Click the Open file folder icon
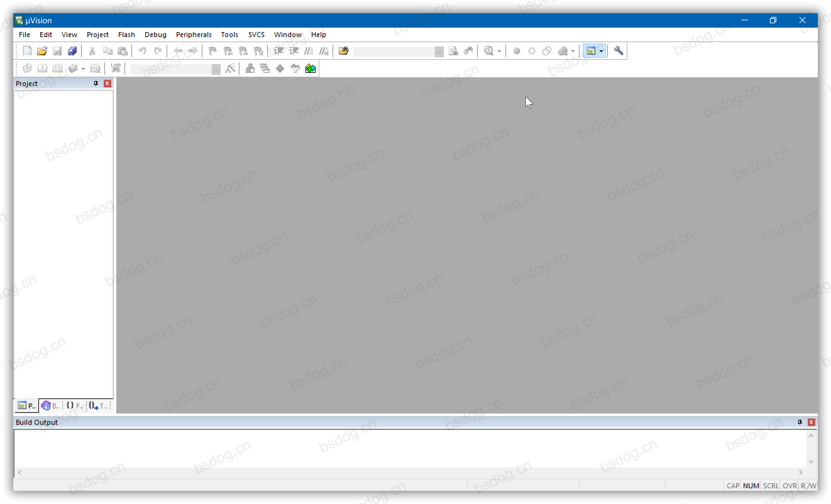Screen dimensions: 831x504 [42, 51]
